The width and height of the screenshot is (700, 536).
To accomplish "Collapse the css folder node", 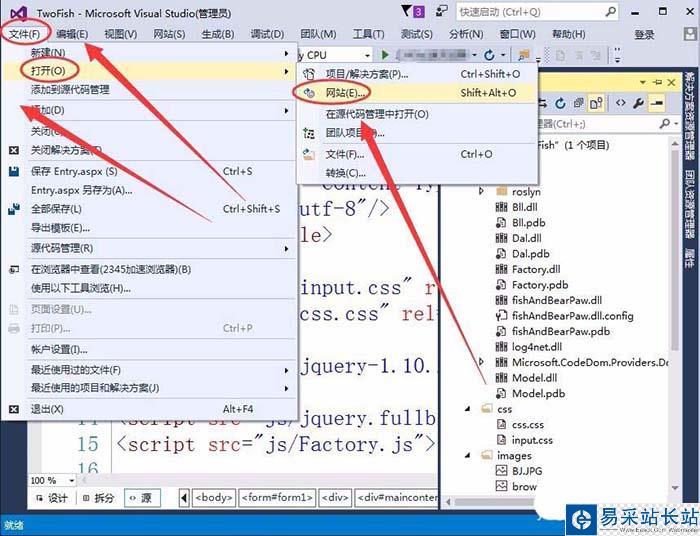I will coord(467,409).
